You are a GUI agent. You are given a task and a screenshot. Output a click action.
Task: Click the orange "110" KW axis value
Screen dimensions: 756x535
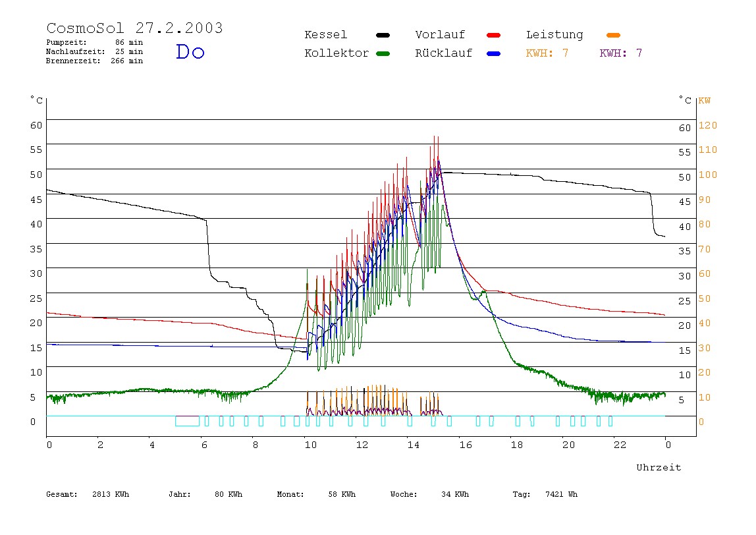[708, 150]
